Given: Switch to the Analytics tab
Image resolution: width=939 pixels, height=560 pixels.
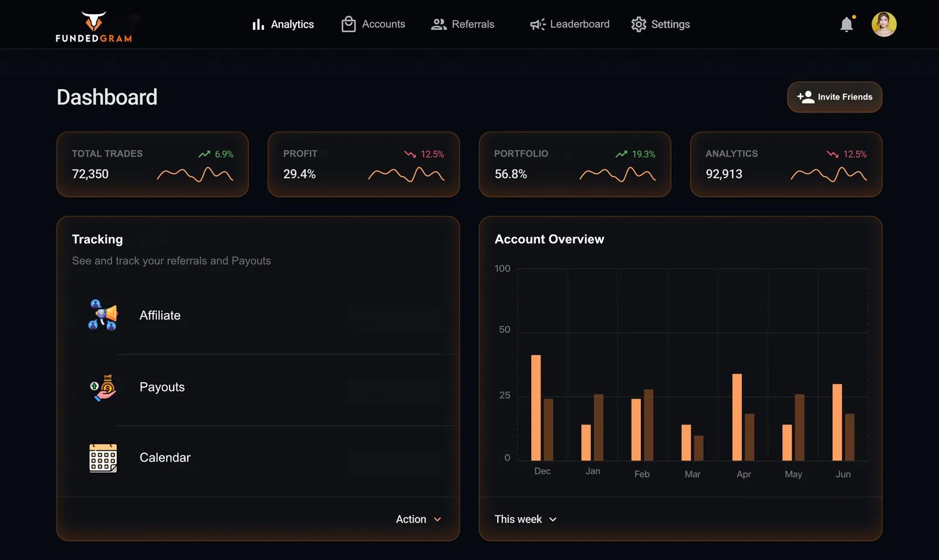Looking at the screenshot, I should [283, 25].
